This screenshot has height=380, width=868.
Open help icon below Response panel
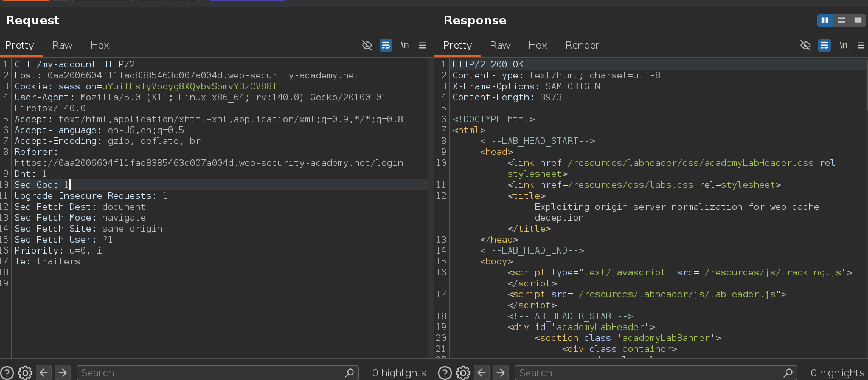click(445, 373)
